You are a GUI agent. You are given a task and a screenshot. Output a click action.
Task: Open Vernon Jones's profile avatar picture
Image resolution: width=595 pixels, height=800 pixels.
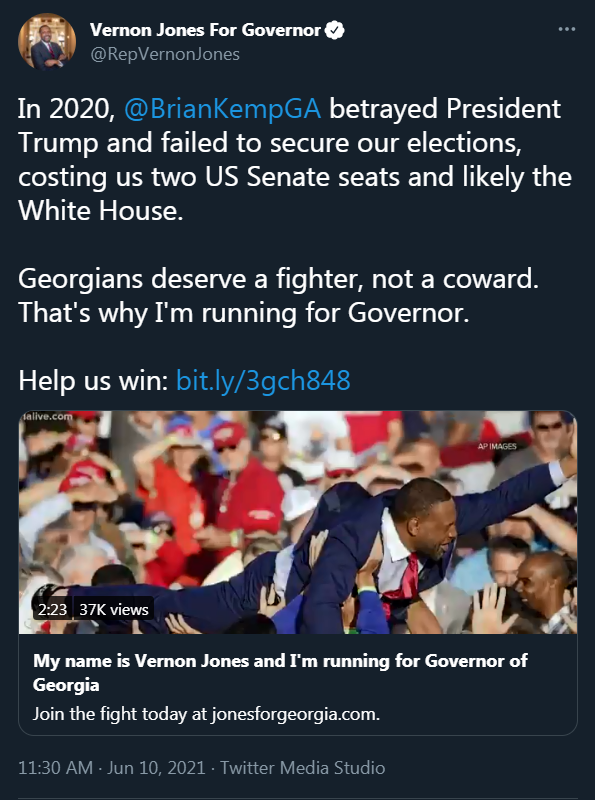tap(47, 42)
